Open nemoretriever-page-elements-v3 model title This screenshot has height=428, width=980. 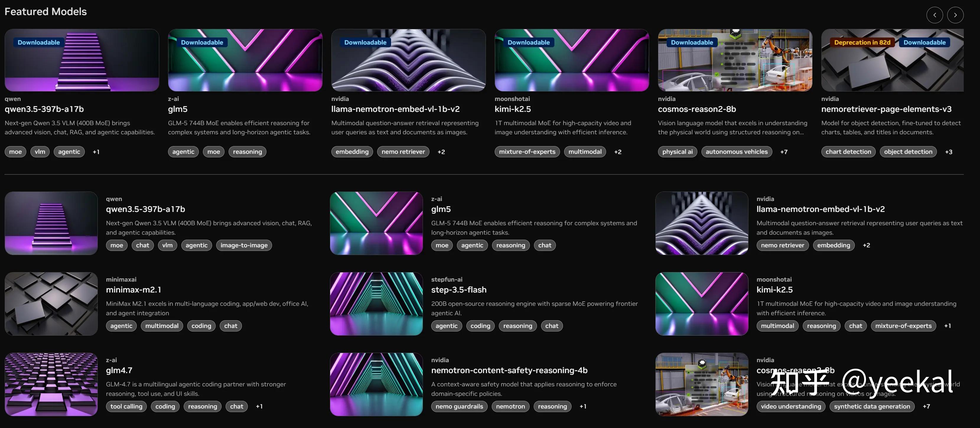coord(886,109)
